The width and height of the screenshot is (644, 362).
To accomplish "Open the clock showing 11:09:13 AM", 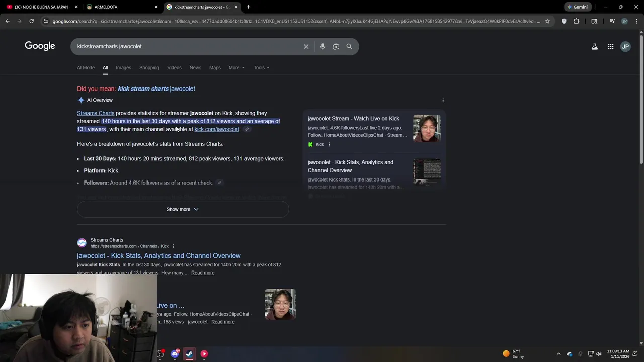I will 618,354.
